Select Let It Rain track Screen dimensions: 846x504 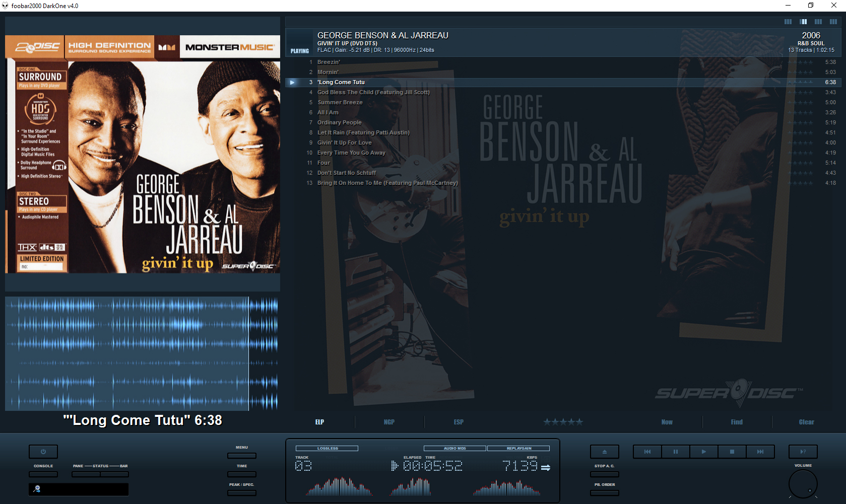pos(563,132)
